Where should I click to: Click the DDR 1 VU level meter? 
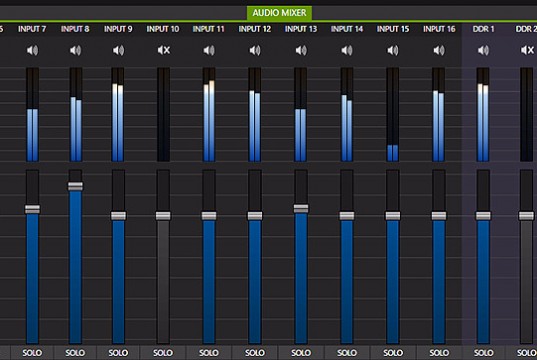tap(483, 114)
